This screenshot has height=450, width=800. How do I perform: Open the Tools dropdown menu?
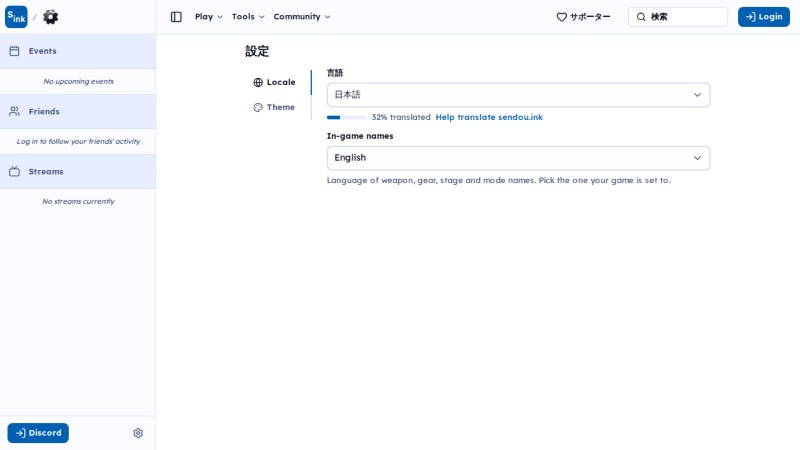click(248, 17)
